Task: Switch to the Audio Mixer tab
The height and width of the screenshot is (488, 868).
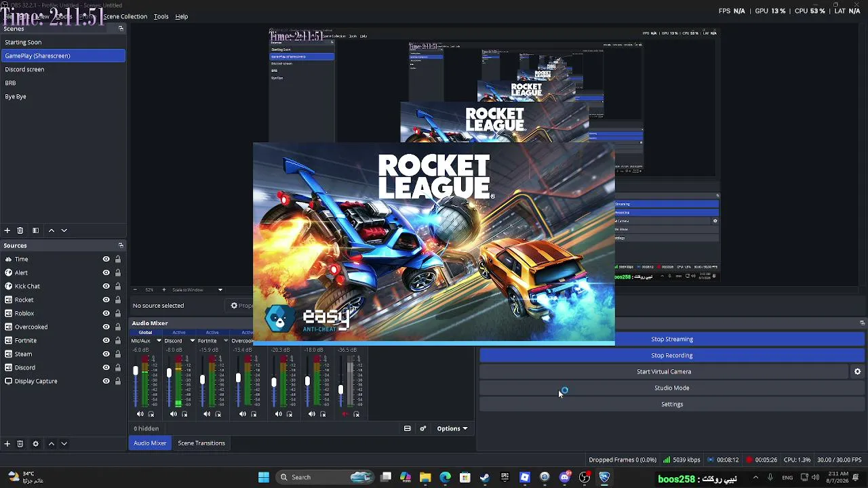Action: pos(150,443)
